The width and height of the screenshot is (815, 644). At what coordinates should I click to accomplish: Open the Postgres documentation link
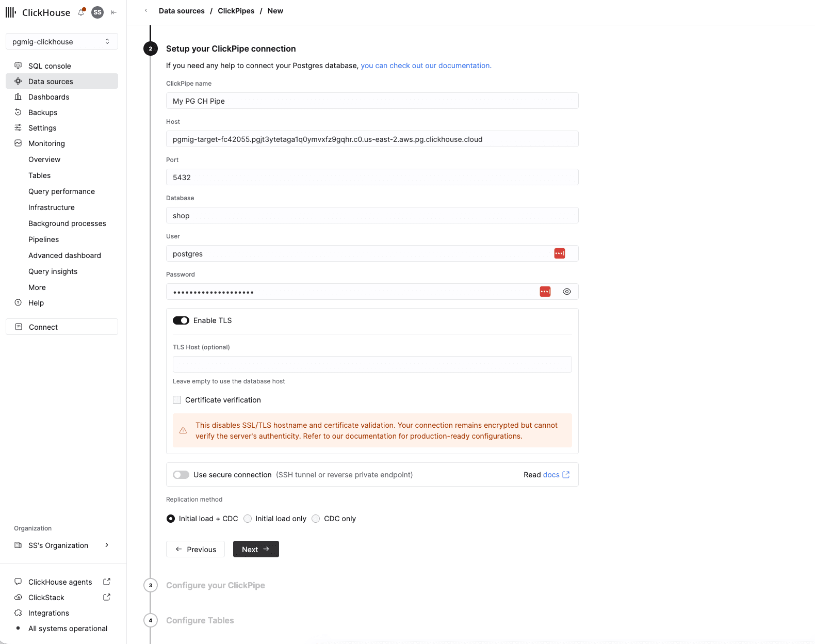coord(426,66)
